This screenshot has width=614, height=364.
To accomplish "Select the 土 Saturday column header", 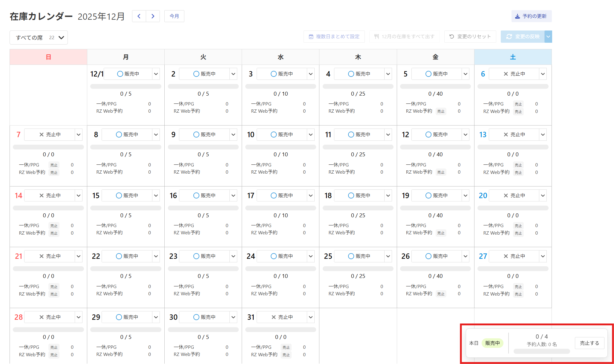I will 513,57.
